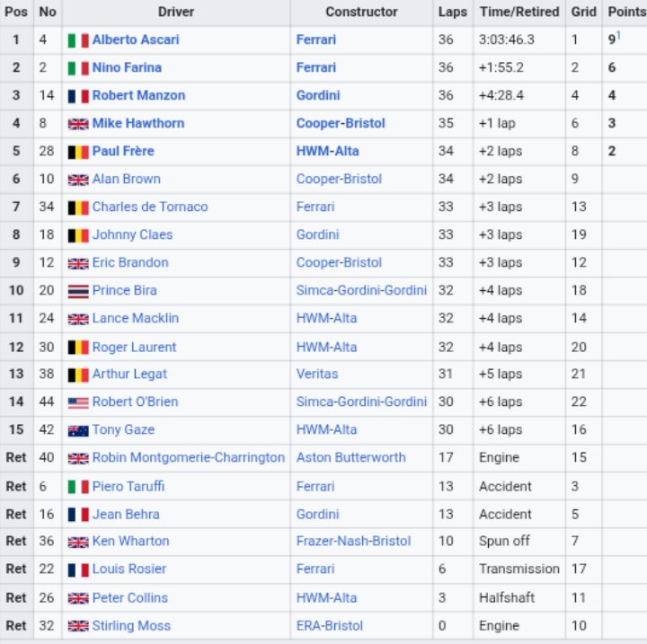The height and width of the screenshot is (644, 647).
Task: Click the Laps column header
Action: point(453,12)
